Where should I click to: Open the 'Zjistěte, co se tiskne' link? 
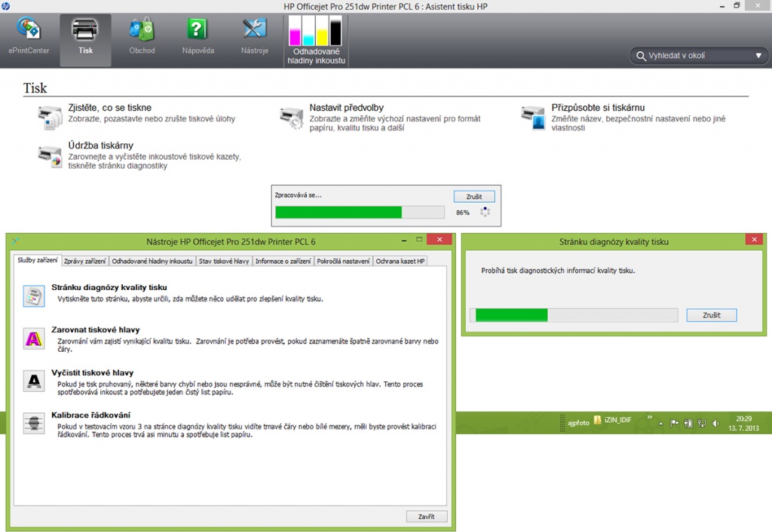[x=110, y=108]
